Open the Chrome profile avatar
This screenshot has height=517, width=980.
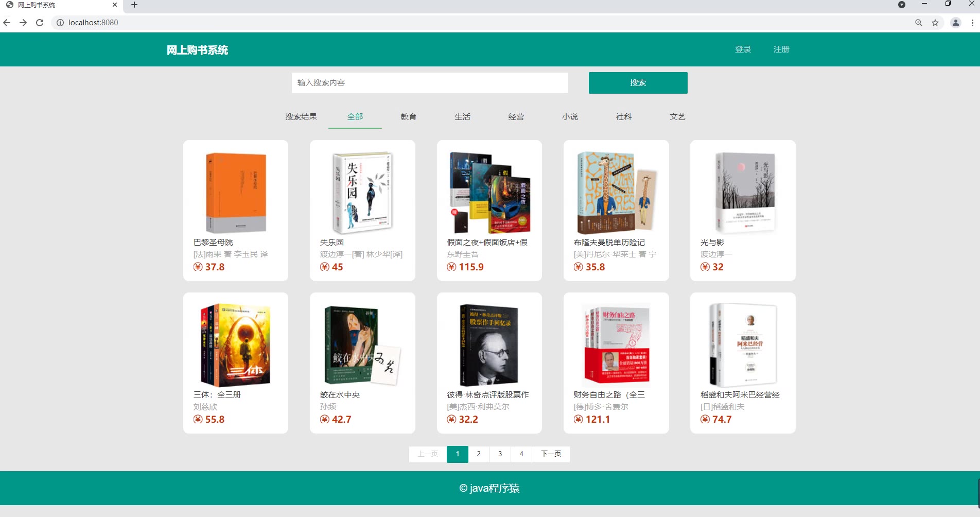click(x=956, y=23)
